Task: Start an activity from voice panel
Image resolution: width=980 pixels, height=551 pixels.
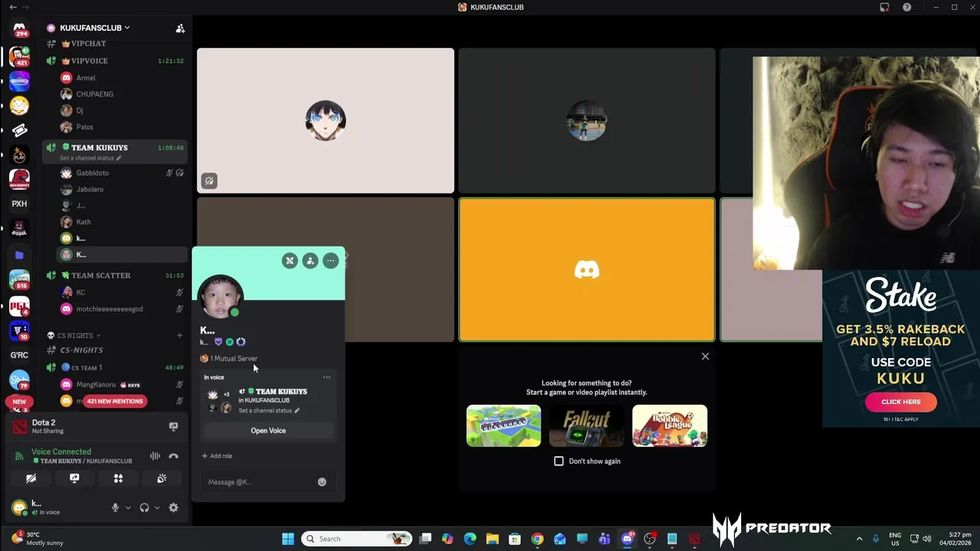Action: pyautogui.click(x=118, y=478)
